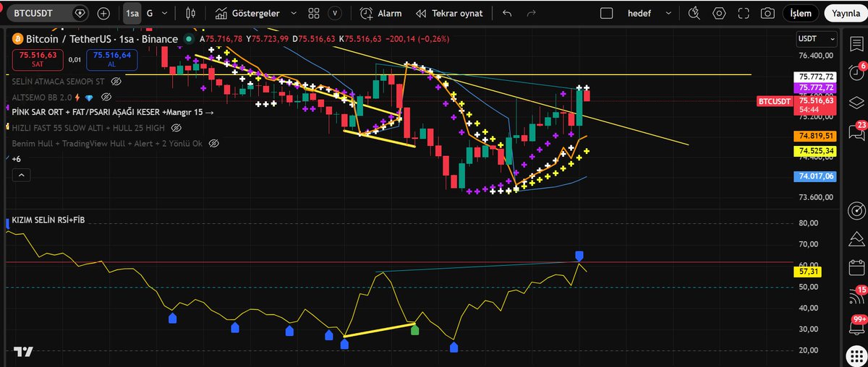
Task: Click the circled V icon in toolbar
Action: (334, 13)
